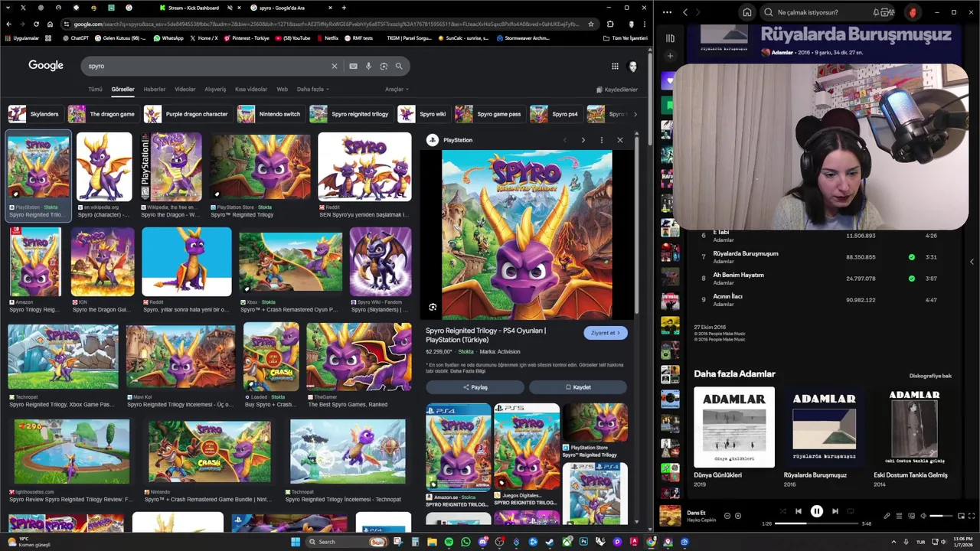
Task: Click the Google search input field
Action: pos(207,66)
